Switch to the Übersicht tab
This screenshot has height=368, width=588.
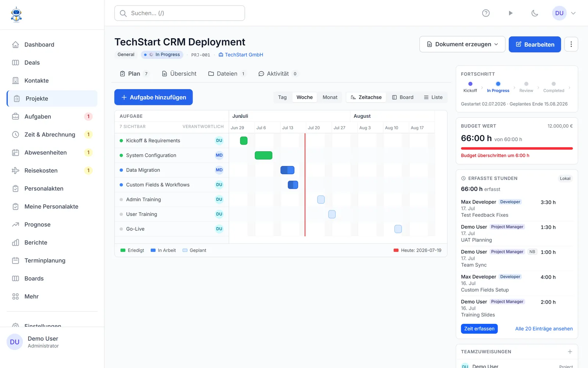179,74
